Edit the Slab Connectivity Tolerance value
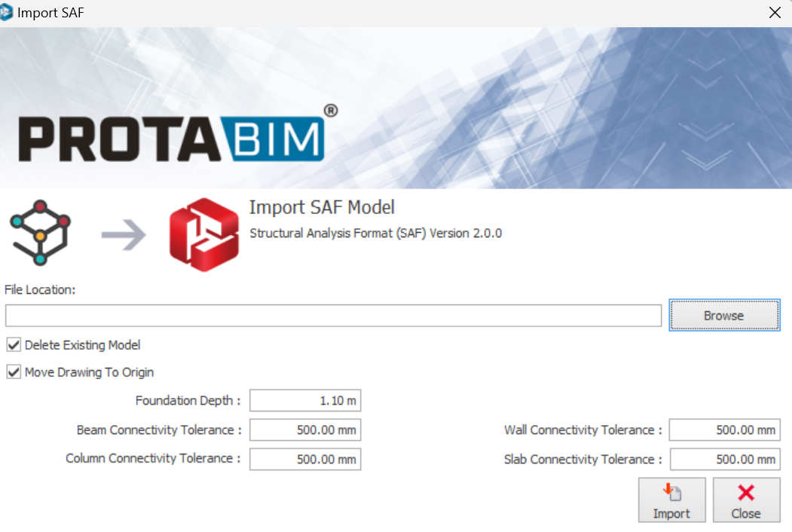 (723, 459)
